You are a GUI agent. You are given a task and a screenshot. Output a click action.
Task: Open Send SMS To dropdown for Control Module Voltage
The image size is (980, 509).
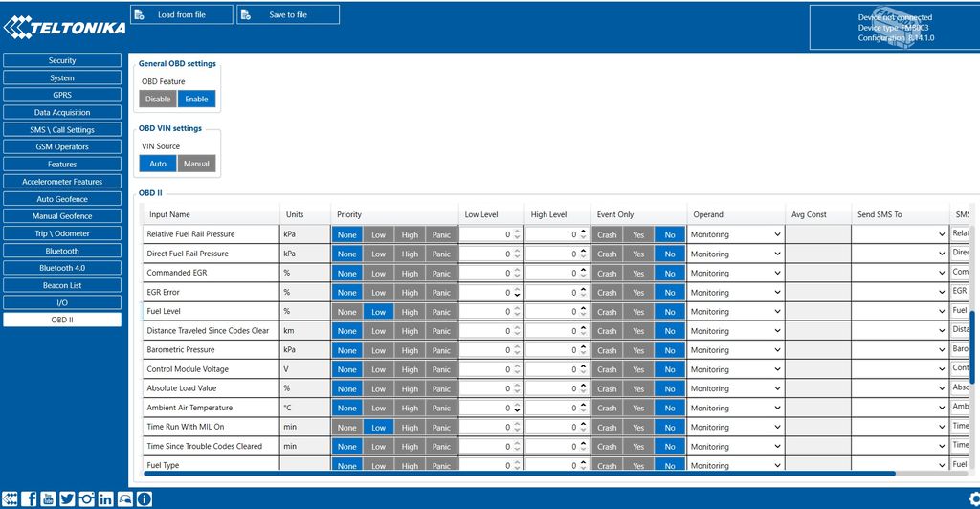coord(900,369)
